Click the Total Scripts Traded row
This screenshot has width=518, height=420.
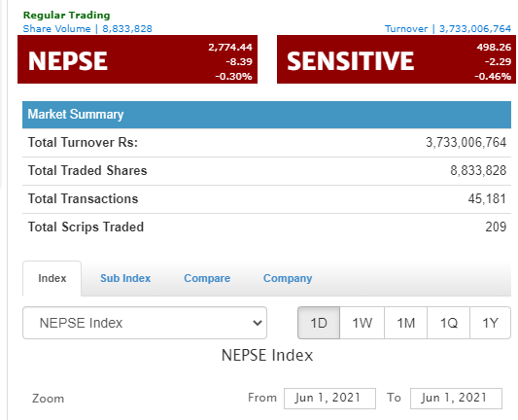(266, 227)
